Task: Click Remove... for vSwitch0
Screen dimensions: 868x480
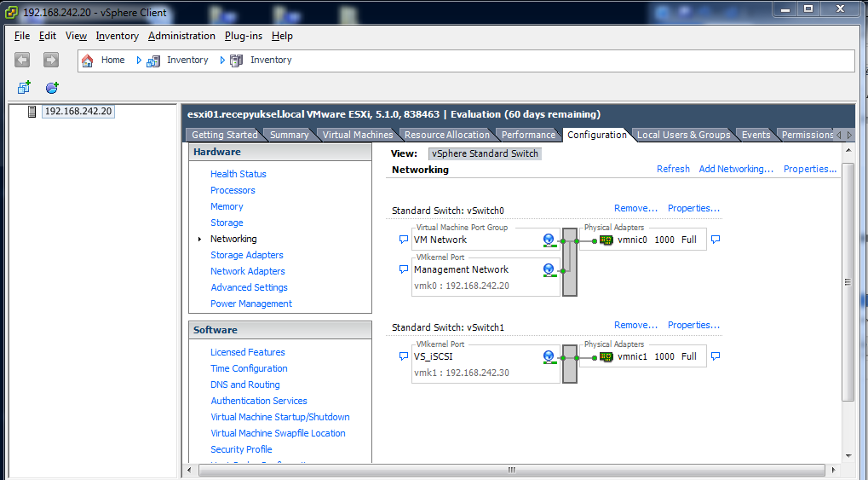Action: coord(636,208)
